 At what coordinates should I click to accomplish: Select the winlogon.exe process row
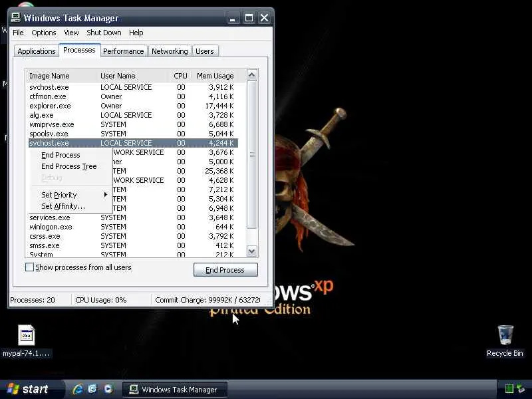coord(133,227)
